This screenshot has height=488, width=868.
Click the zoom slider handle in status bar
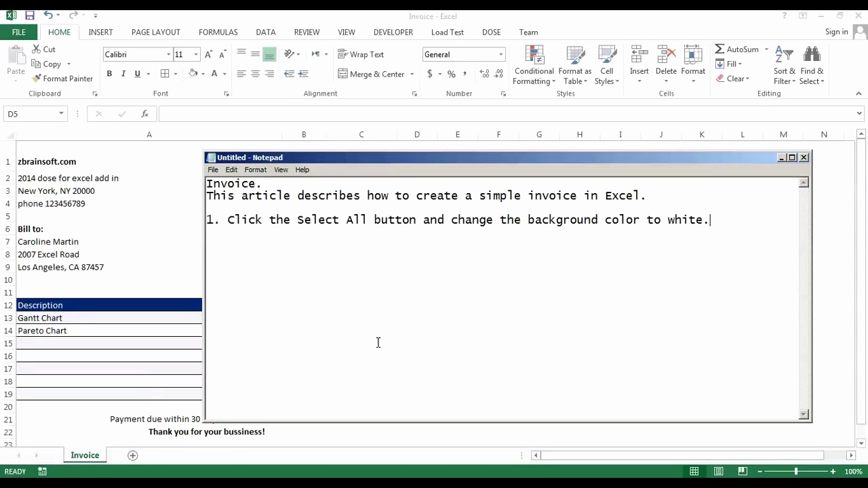(x=796, y=471)
